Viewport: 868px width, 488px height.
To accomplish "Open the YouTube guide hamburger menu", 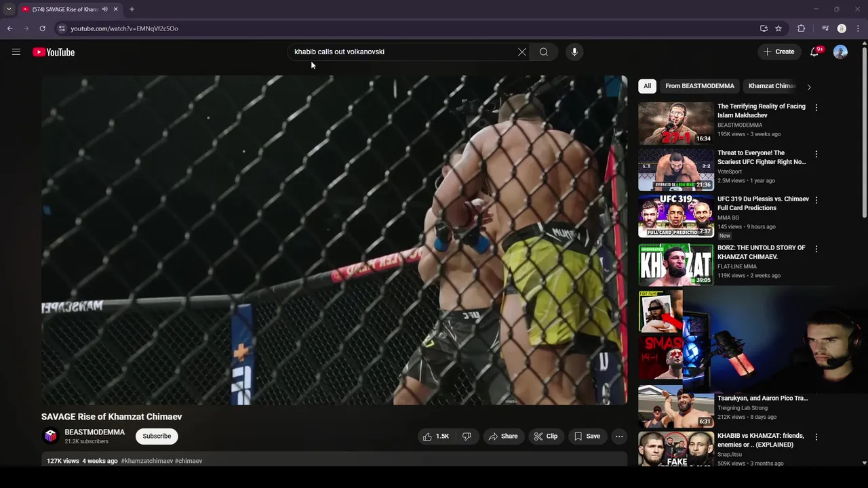I will [x=16, y=52].
